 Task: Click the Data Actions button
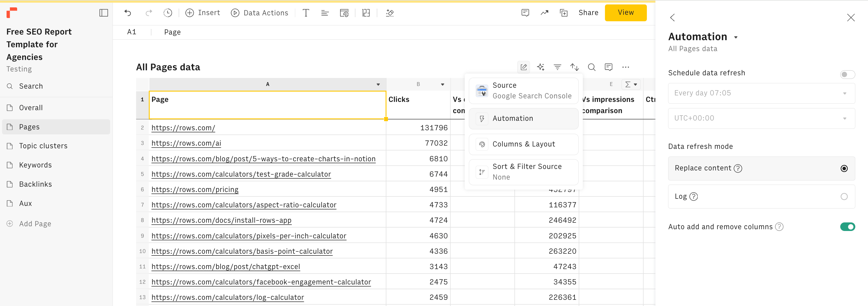point(260,13)
